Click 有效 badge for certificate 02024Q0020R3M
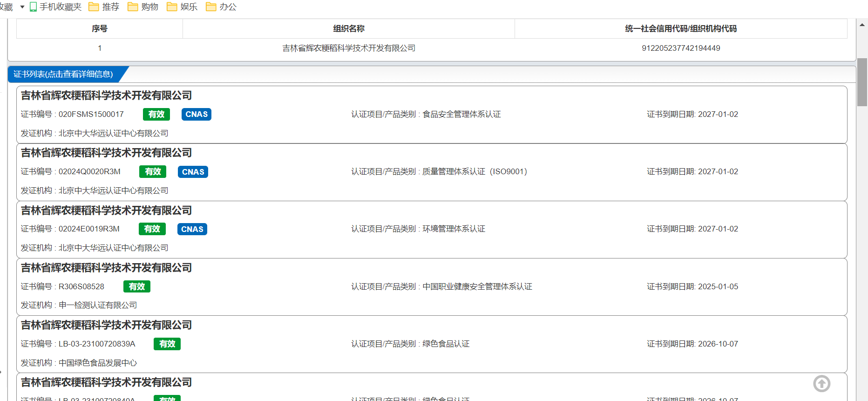The height and width of the screenshot is (401, 868). (153, 172)
